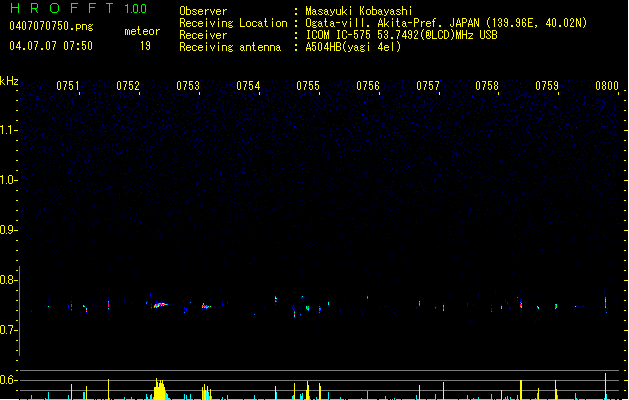
Task: Click the 0758 time marker
Action: [x=487, y=86]
